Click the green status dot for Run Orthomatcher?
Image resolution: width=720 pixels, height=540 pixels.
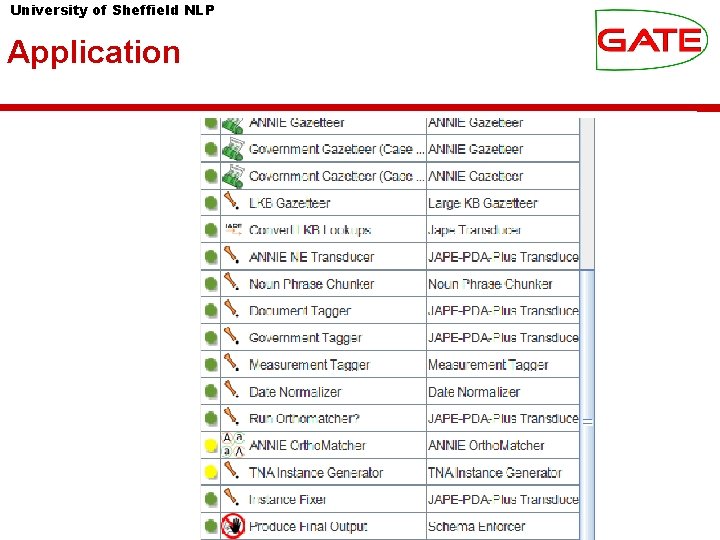(211, 419)
